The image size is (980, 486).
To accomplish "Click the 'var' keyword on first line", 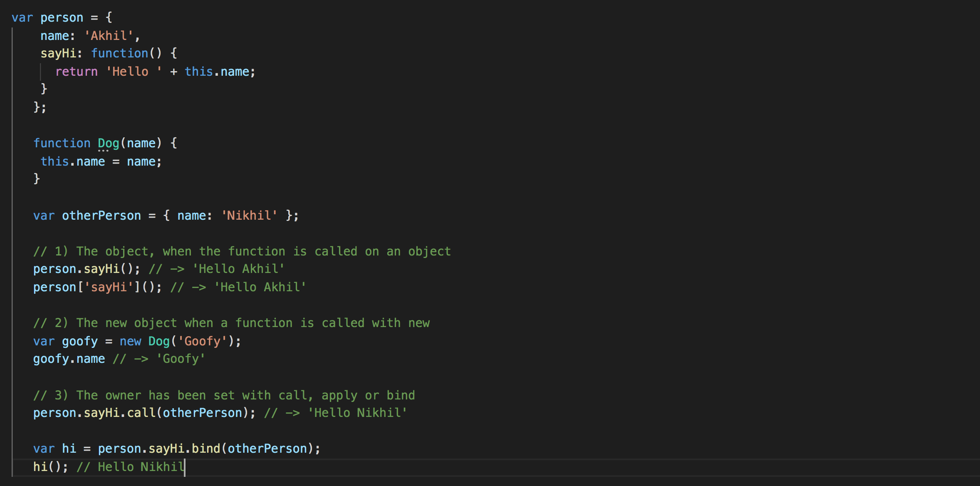I will (22, 17).
